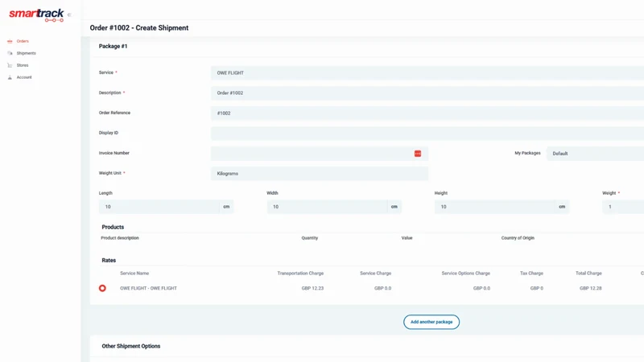The image size is (644, 362).
Task: Click the Weight input field
Action: (x=623, y=207)
